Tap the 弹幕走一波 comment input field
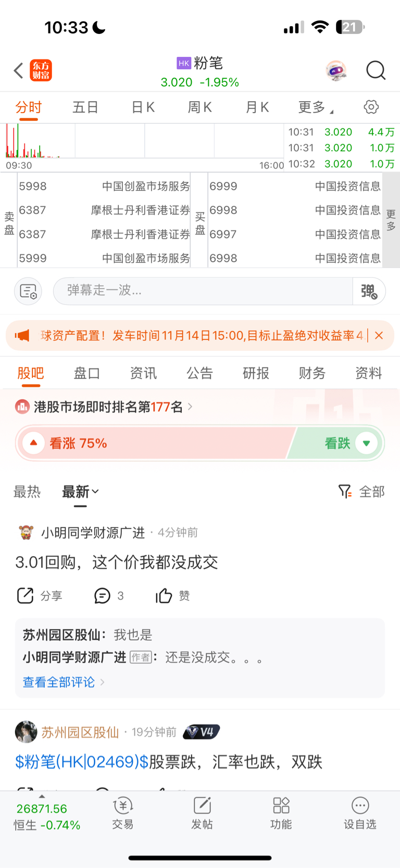The image size is (400, 868). 203,291
